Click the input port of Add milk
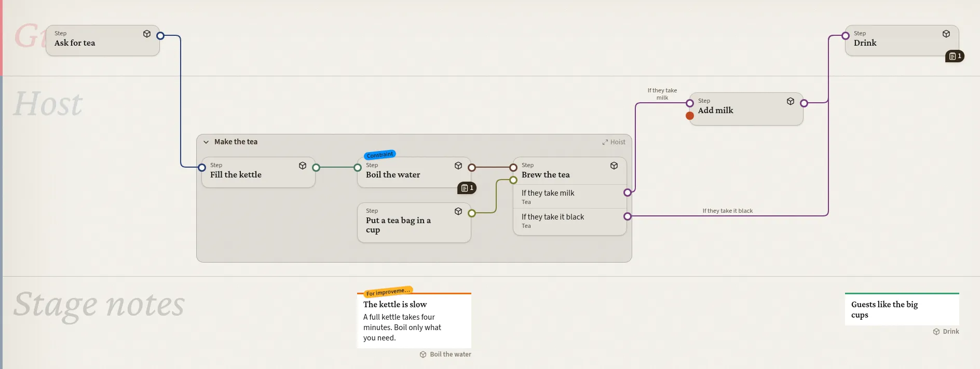This screenshot has height=369, width=980. pos(690,103)
